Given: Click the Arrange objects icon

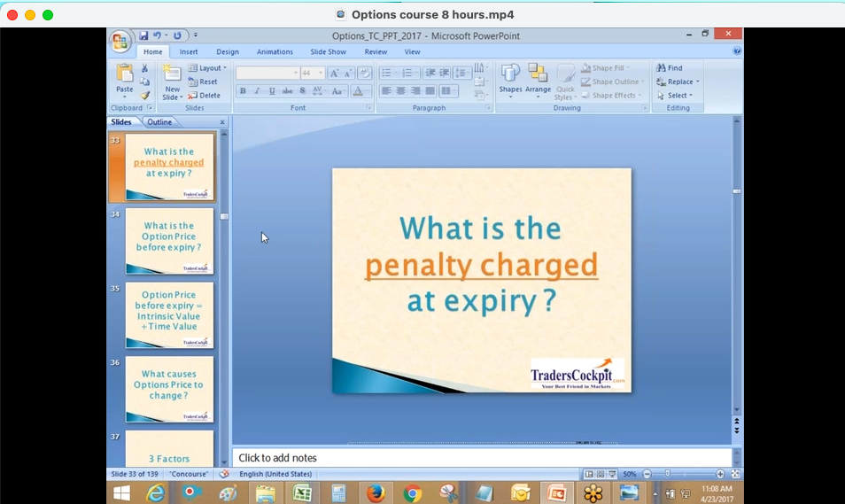Looking at the screenshot, I should pyautogui.click(x=538, y=78).
